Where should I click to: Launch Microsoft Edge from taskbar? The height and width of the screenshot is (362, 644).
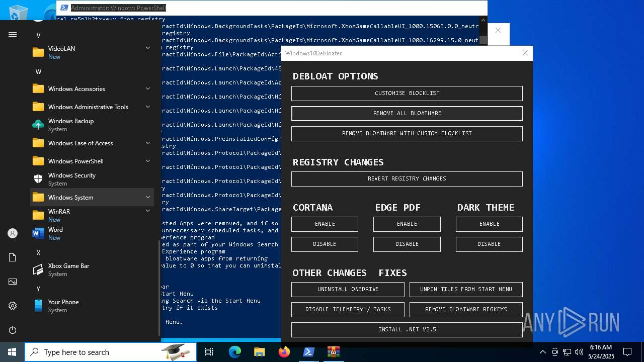(235, 352)
